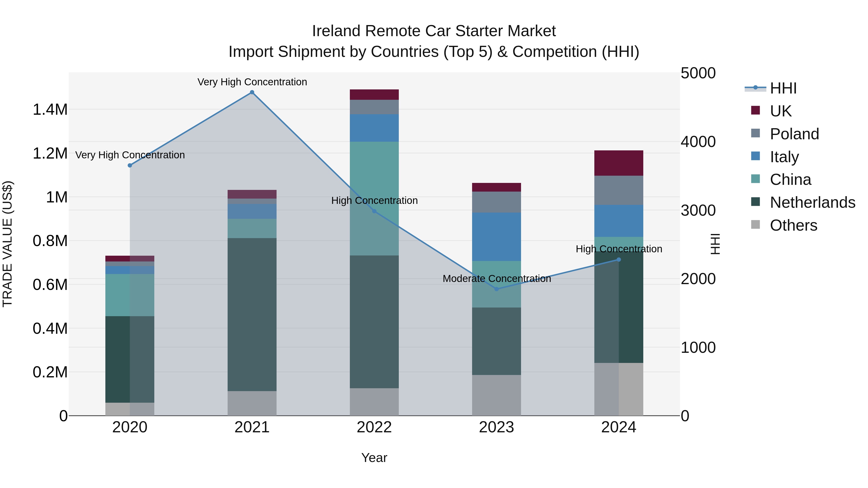
Task: Click the 2020 x-axis label
Action: coord(130,427)
